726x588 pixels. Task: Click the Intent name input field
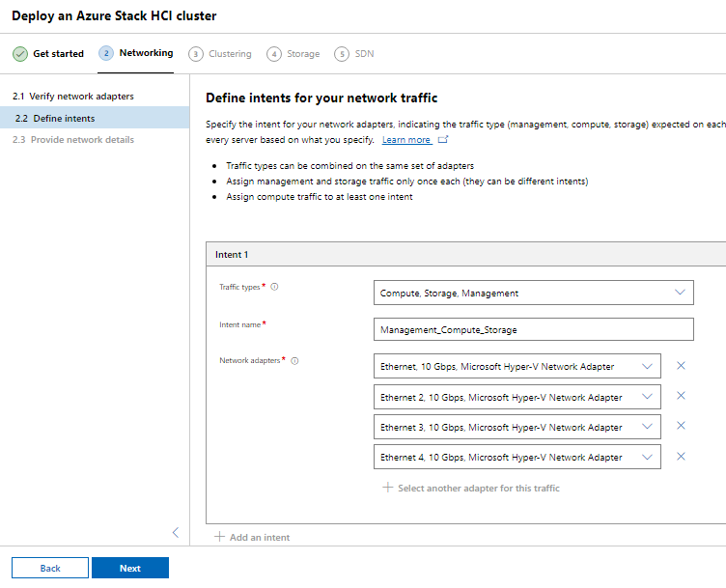(x=533, y=329)
